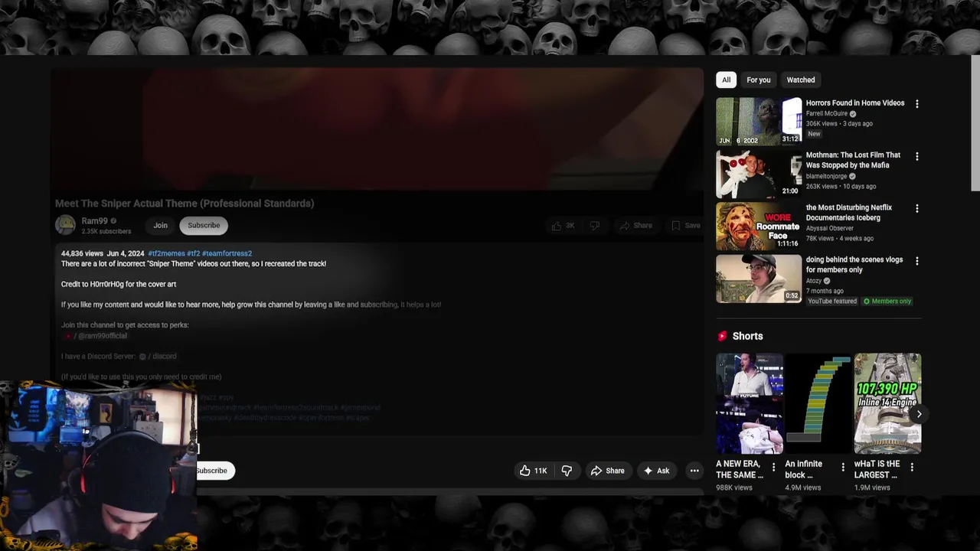Image resolution: width=980 pixels, height=551 pixels.
Task: Click doing behind the scenes vlogs title
Action: 854,265
